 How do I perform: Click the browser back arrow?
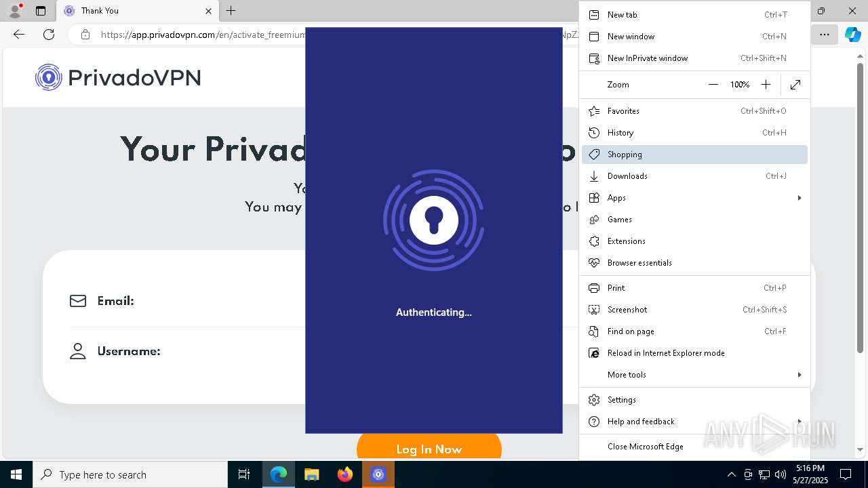point(19,35)
